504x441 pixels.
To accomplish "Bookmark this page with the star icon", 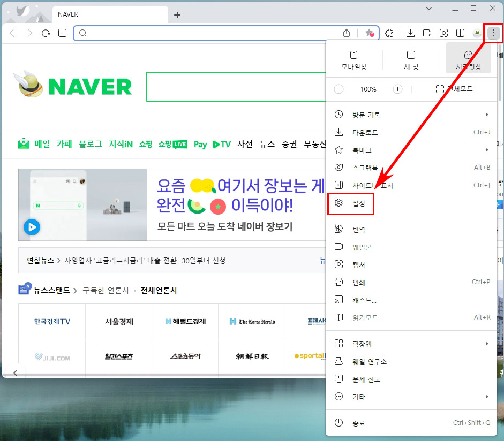I will pos(370,33).
